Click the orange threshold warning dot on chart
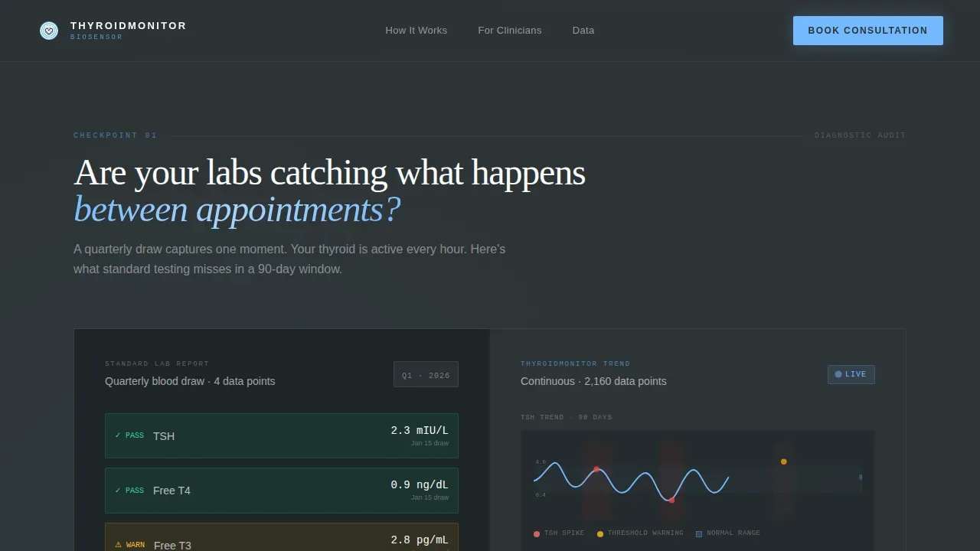 tap(783, 461)
